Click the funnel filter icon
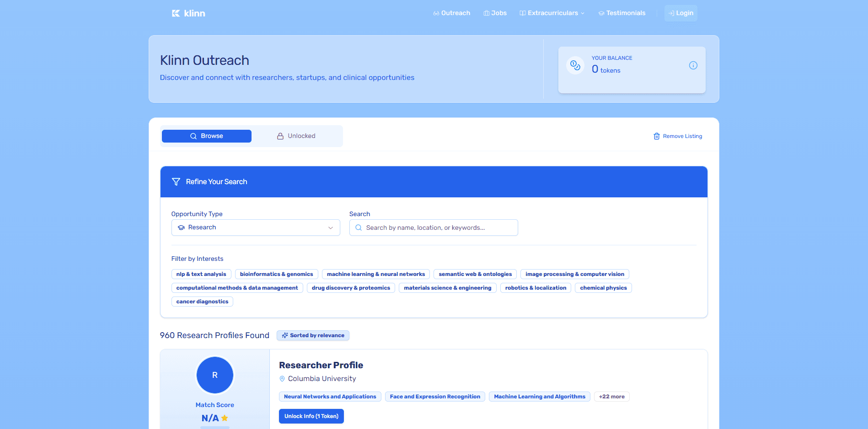868x429 pixels. click(176, 182)
